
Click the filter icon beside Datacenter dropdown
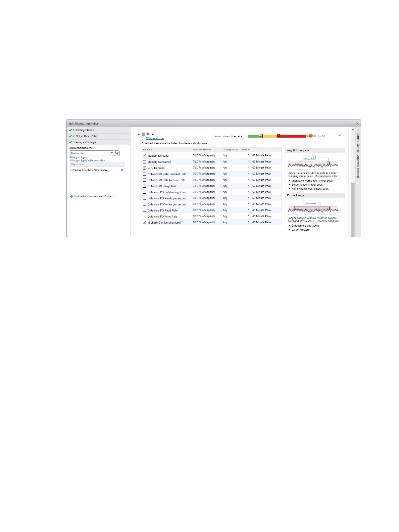pyautogui.click(x=117, y=153)
